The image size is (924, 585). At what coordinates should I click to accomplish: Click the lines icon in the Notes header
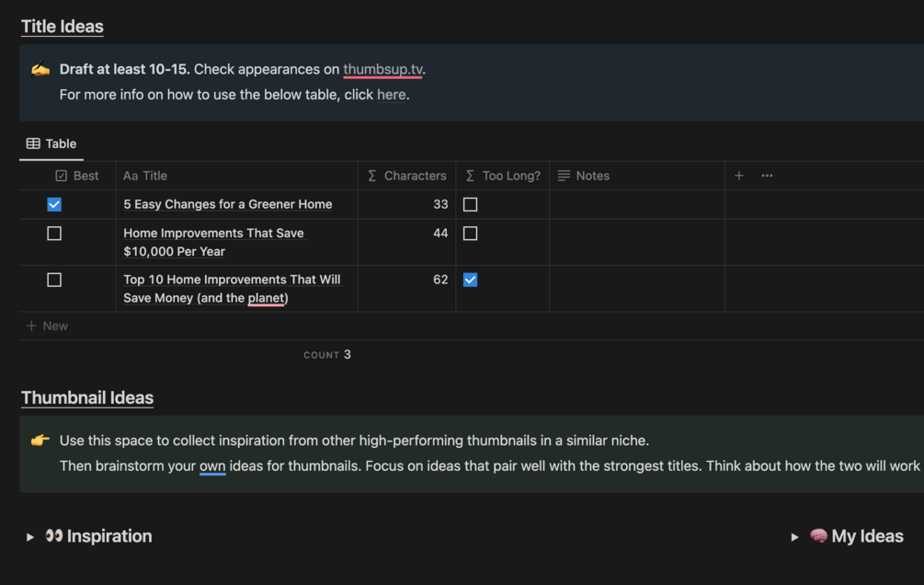(x=564, y=176)
